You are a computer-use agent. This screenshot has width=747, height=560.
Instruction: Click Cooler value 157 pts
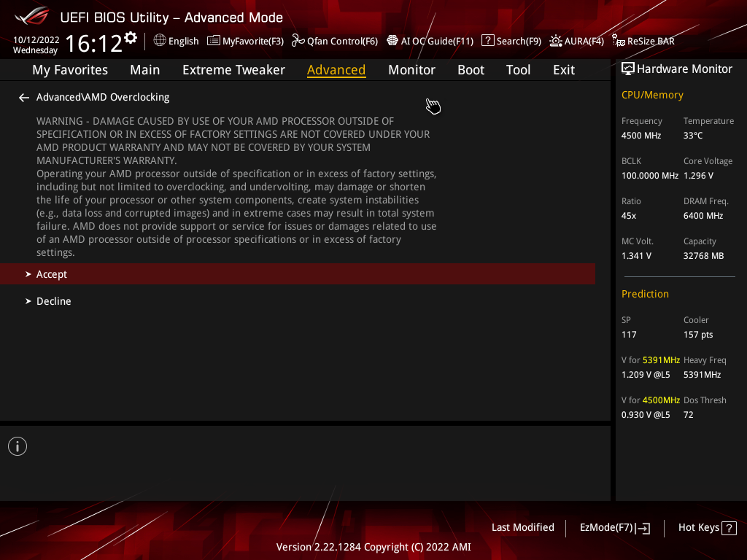698,335
